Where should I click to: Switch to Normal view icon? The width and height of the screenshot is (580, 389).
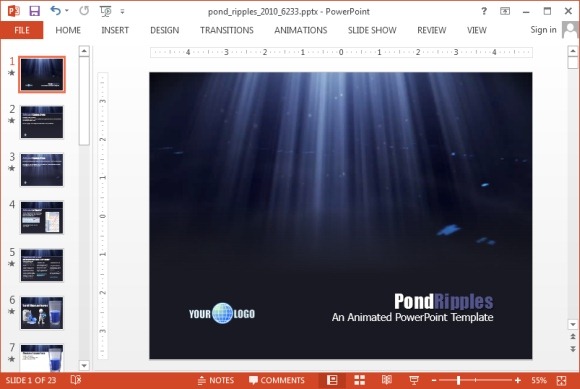[332, 380]
